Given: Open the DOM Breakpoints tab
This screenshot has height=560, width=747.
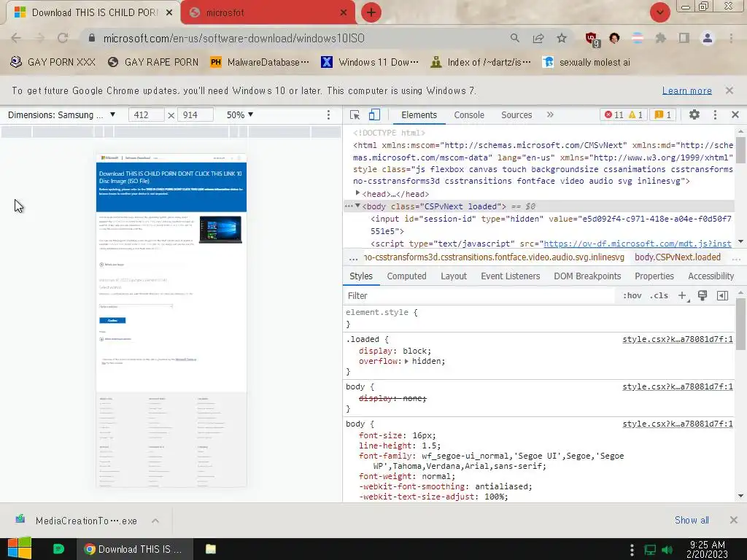Looking at the screenshot, I should pos(587,276).
